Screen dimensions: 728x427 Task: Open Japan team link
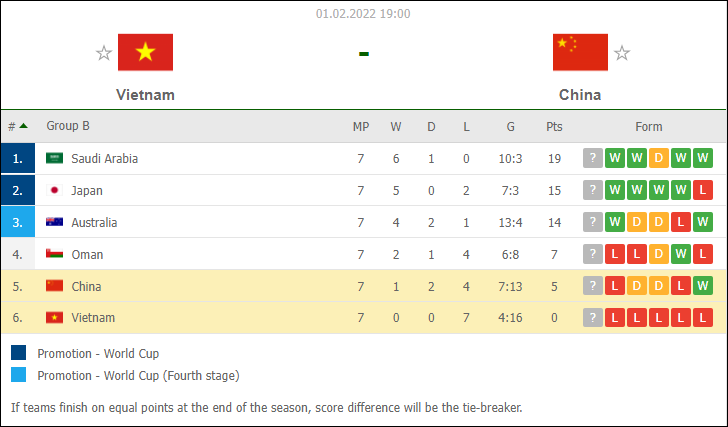[x=87, y=191]
